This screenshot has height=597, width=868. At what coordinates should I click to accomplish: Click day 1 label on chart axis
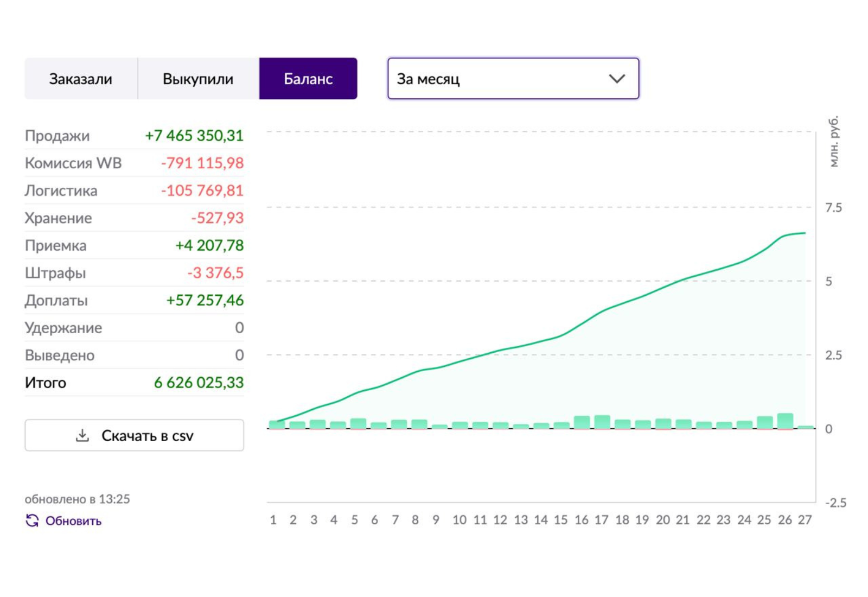[273, 520]
